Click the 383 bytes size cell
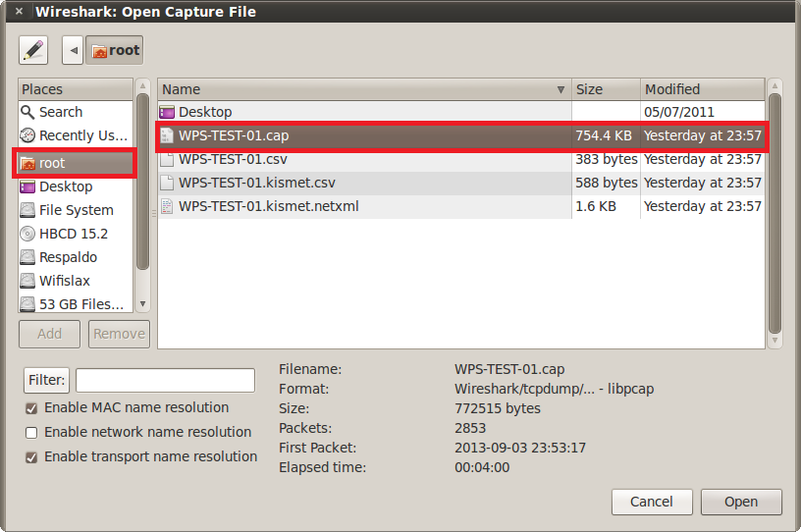The image size is (801, 532). pos(607,159)
